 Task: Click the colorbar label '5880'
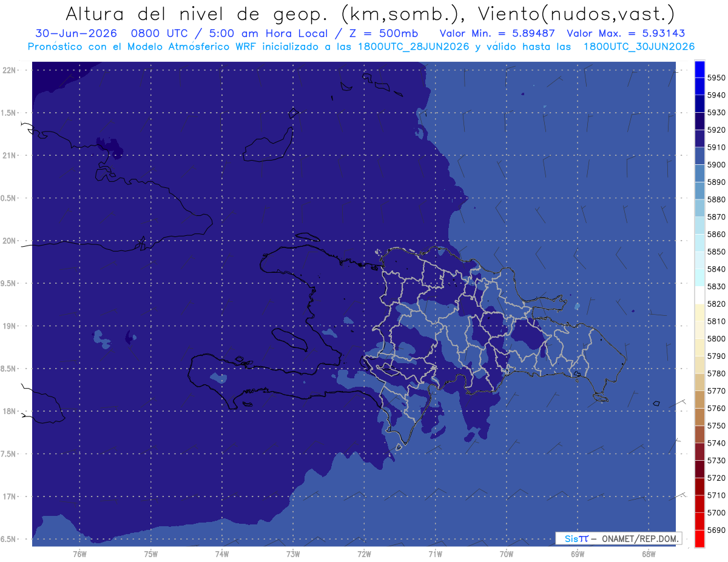(x=716, y=199)
